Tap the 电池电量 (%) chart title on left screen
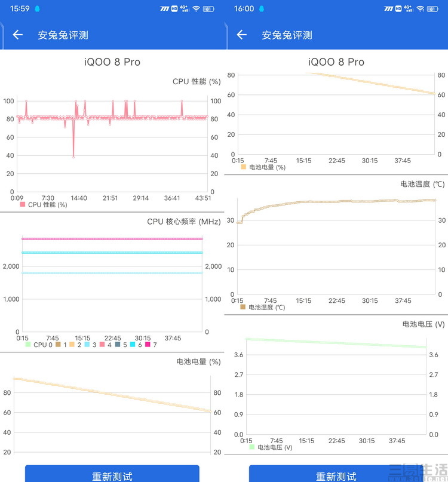The width and height of the screenshot is (448, 482). [x=198, y=361]
